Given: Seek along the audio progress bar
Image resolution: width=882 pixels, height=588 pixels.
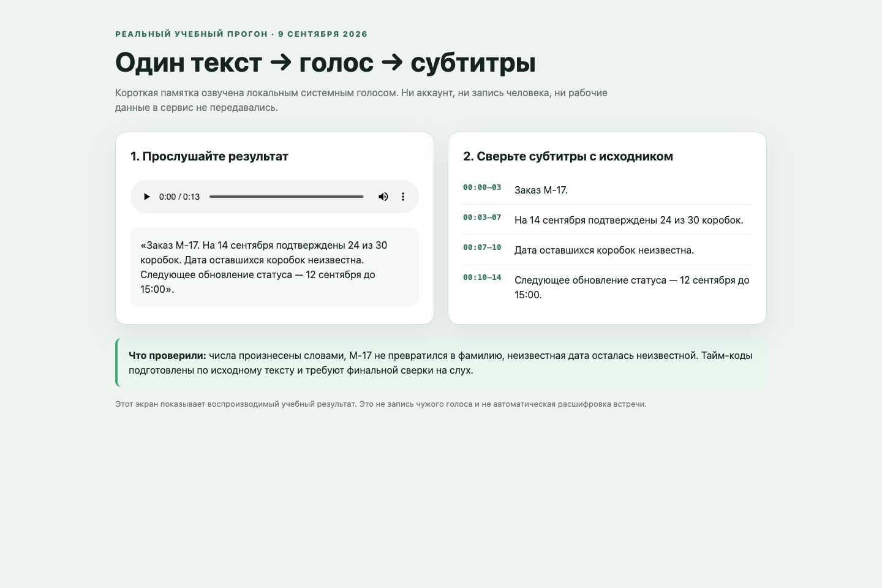Looking at the screenshot, I should point(286,197).
